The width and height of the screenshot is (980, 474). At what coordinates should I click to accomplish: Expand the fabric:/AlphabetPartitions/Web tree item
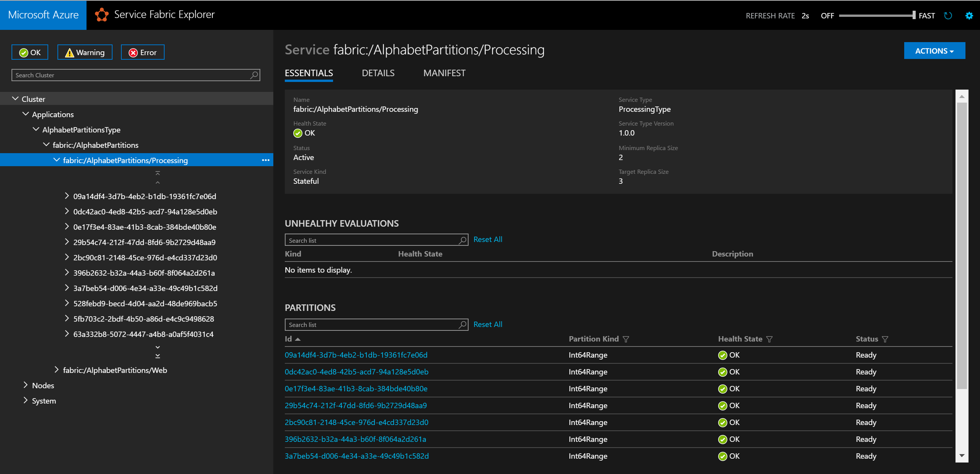point(57,370)
